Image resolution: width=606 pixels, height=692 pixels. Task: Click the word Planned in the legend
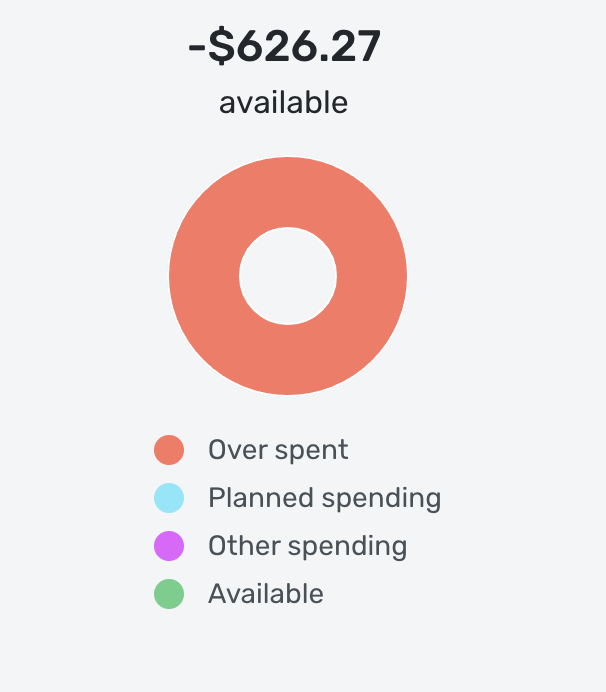point(261,498)
